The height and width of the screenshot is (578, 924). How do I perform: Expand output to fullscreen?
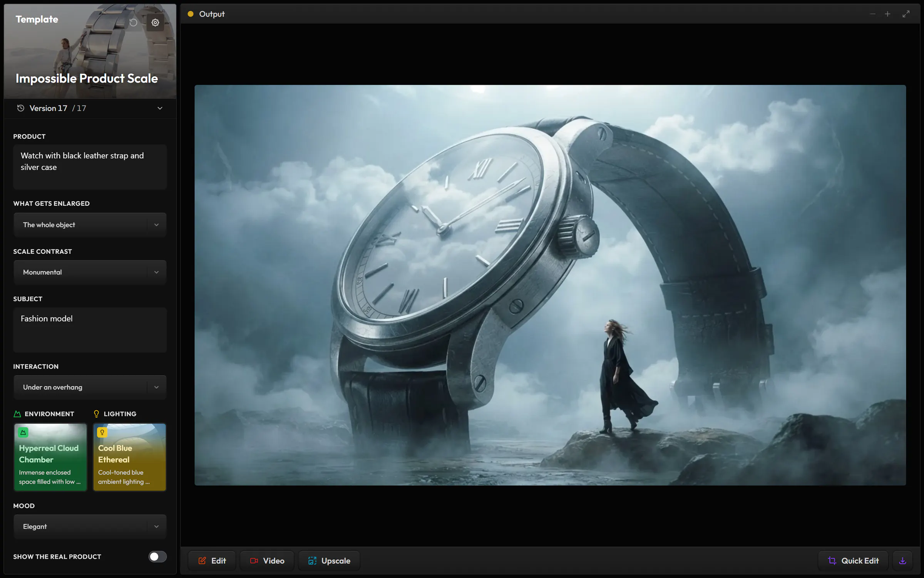[x=906, y=14]
